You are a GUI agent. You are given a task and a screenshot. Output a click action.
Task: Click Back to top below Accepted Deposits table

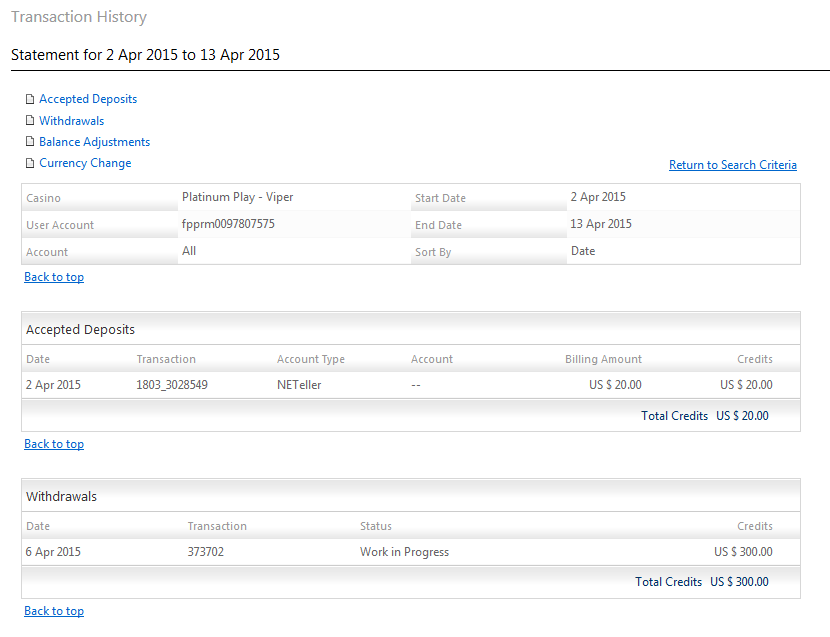coord(54,444)
